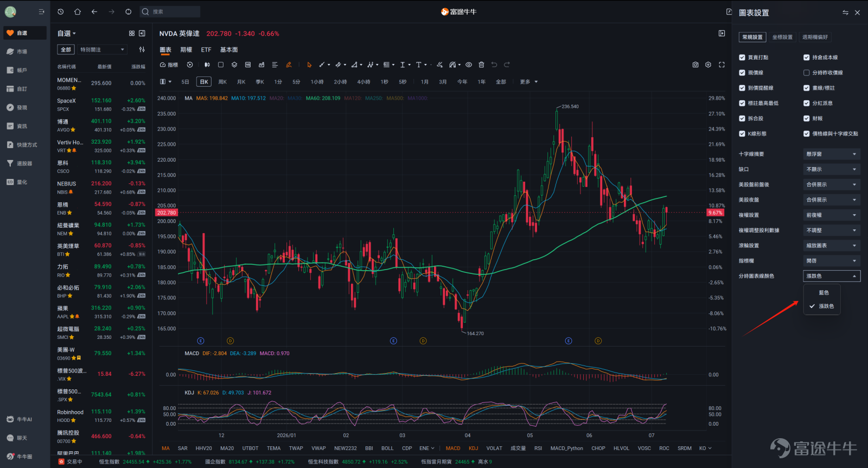Image resolution: width=868 pixels, height=468 pixels.
Task: Select the 周K timeframe button
Action: pos(222,82)
